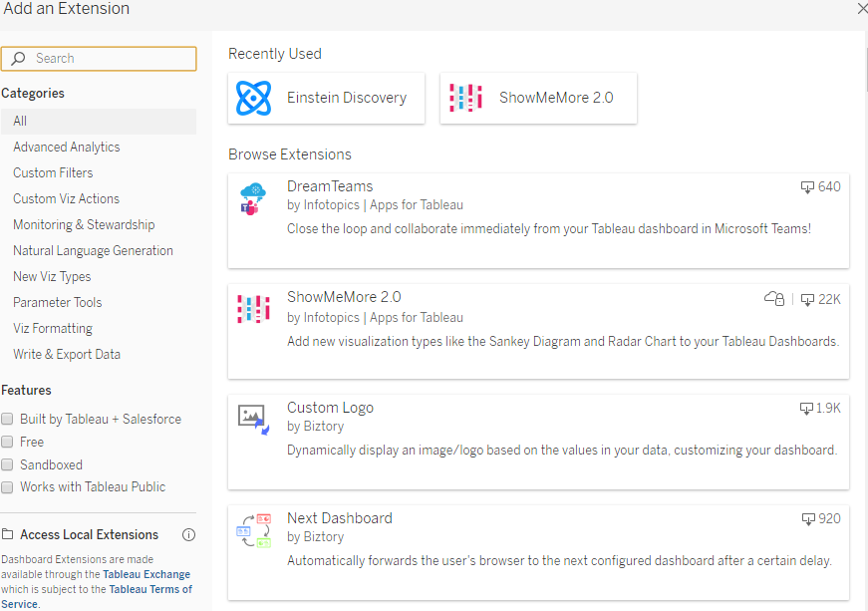Open Einstein Discovery recently used card
The width and height of the screenshot is (868, 611).
[x=326, y=98]
